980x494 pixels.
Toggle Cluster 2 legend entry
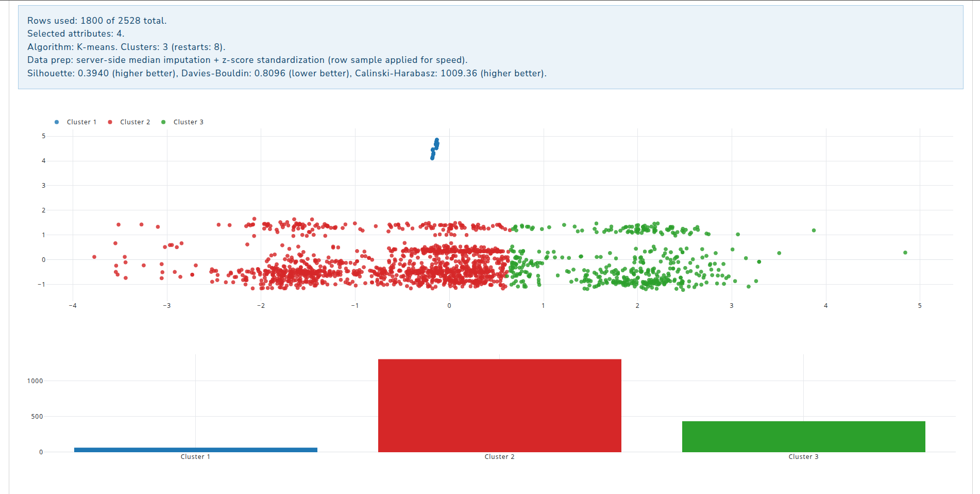pos(129,122)
